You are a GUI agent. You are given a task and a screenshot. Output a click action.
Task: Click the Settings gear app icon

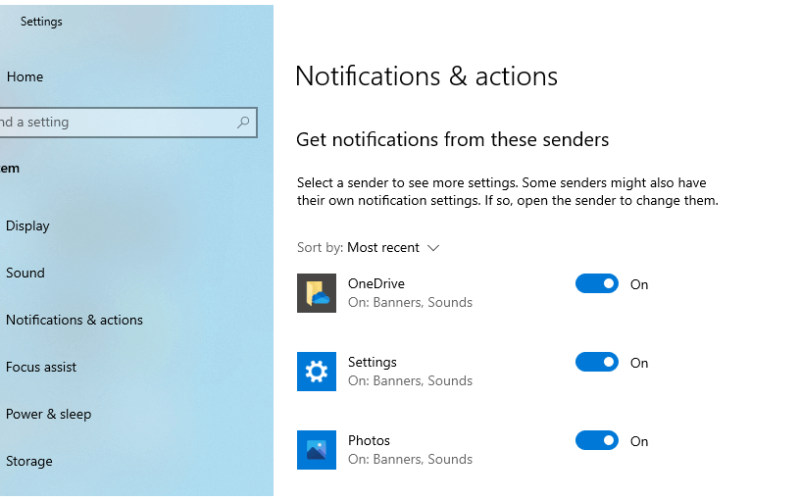[316, 371]
